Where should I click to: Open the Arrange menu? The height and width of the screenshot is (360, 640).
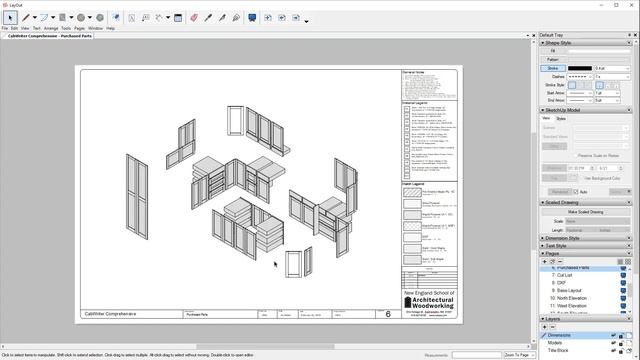(51, 29)
